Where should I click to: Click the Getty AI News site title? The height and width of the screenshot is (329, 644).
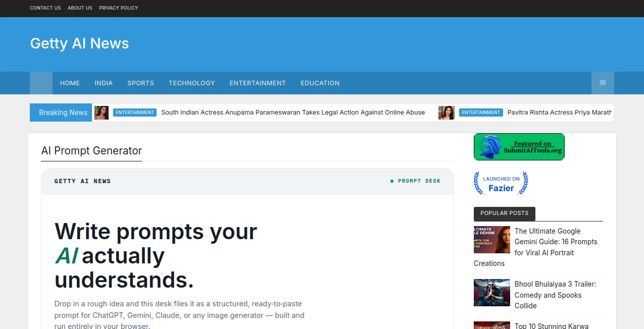tap(79, 43)
